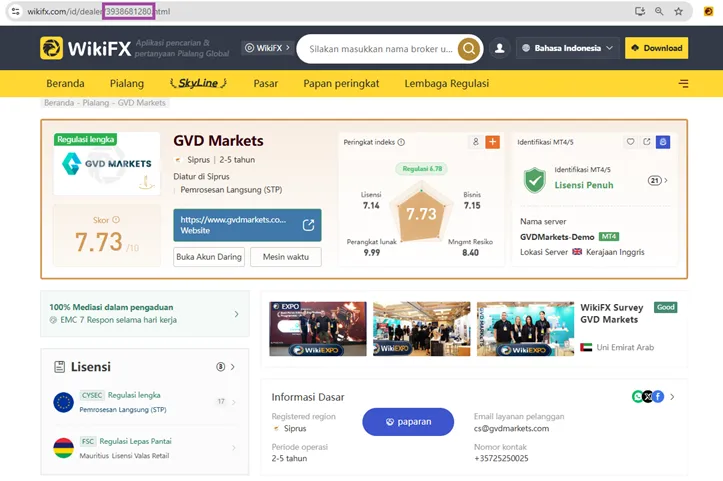Expand the contact icons chevron in Informasi Dasar
This screenshot has width=723, height=481.
point(672,397)
